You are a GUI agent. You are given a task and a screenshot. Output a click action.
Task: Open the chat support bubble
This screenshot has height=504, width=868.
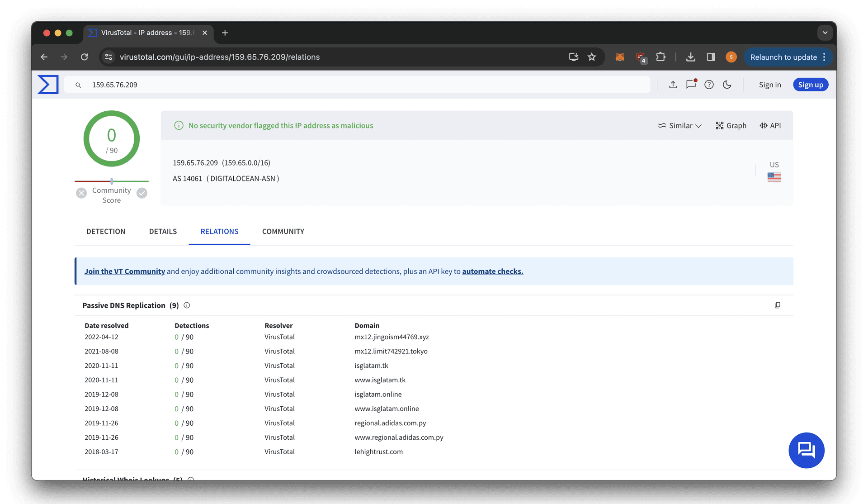point(806,450)
